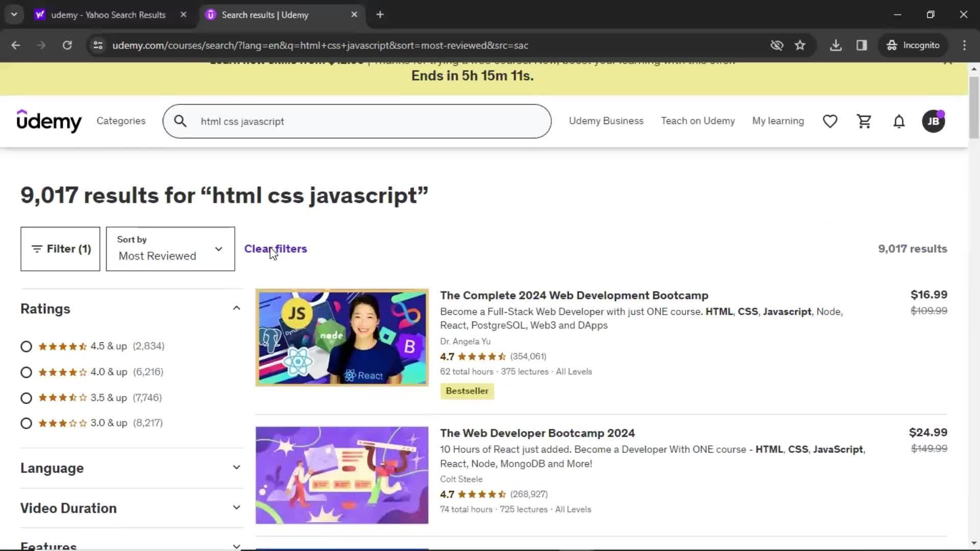Click the Udemy home logo icon
The image size is (980, 551).
(48, 121)
